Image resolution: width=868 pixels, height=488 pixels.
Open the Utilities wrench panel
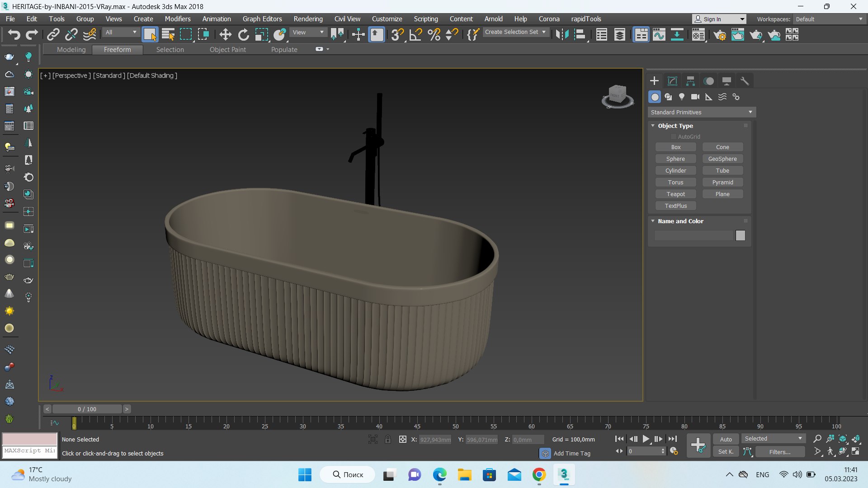click(745, 81)
